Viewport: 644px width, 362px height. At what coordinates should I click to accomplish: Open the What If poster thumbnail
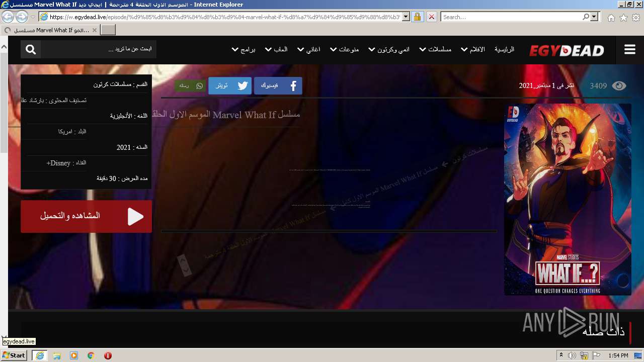coord(568,200)
